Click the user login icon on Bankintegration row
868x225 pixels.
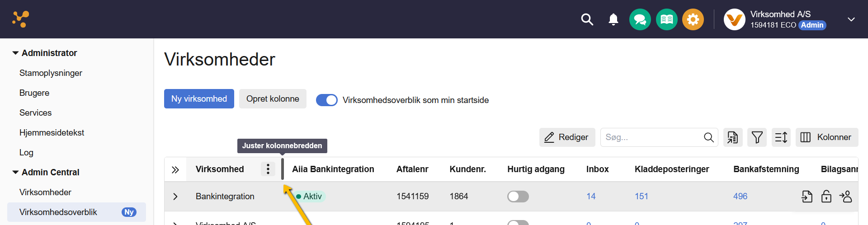[x=845, y=197]
